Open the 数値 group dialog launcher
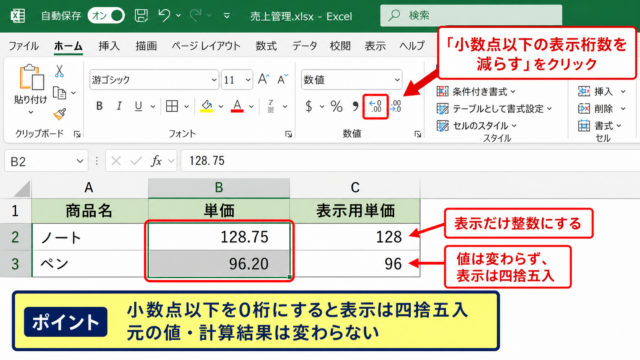 [418, 134]
